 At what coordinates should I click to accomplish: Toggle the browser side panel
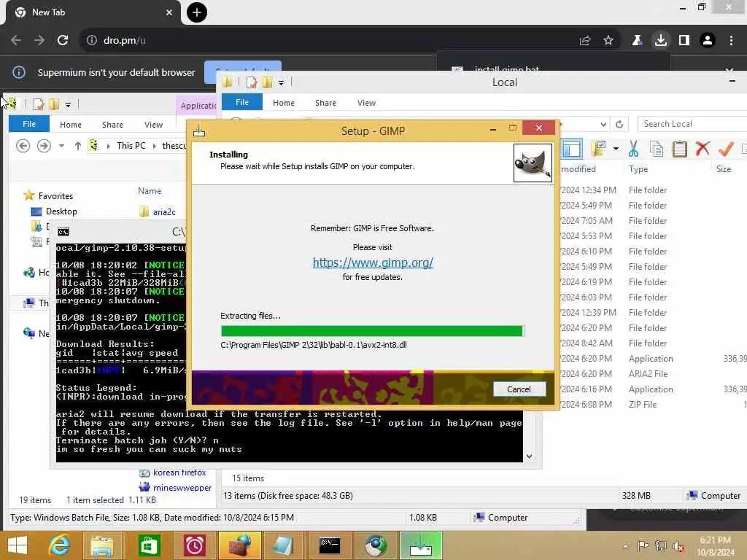tap(684, 41)
